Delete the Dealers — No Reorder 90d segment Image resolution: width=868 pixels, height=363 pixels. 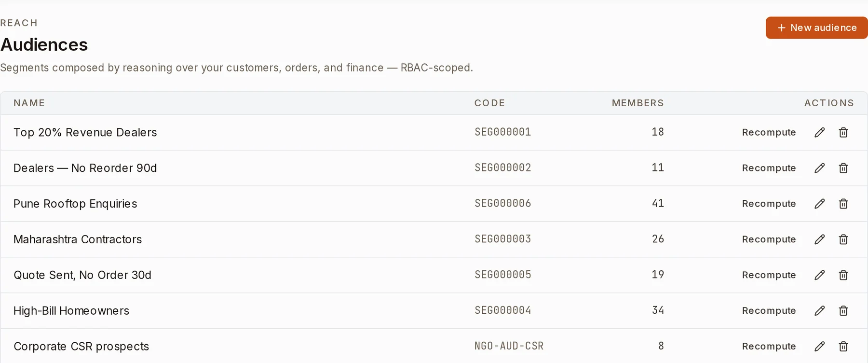tap(843, 168)
